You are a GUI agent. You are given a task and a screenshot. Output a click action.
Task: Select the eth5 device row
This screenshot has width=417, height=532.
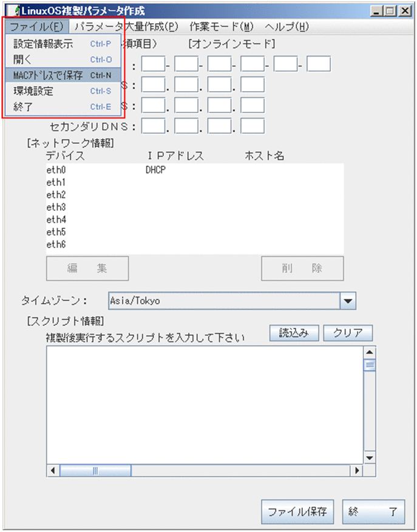(195, 232)
